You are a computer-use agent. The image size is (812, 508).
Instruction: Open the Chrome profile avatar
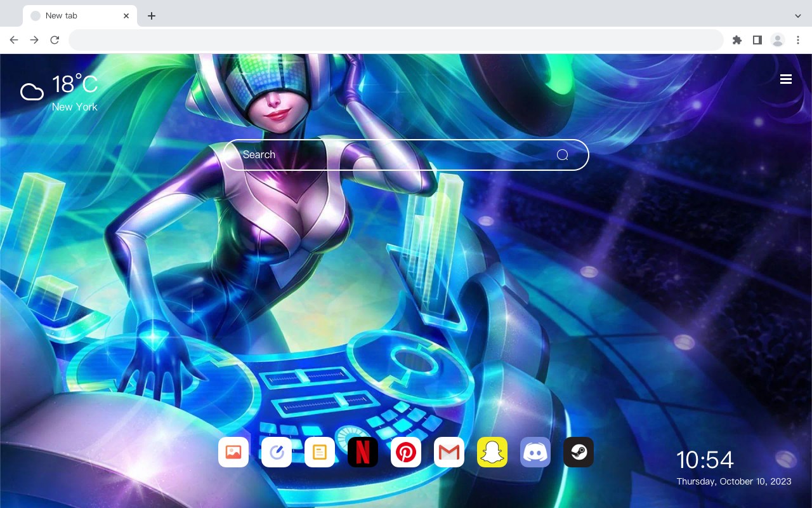point(778,40)
